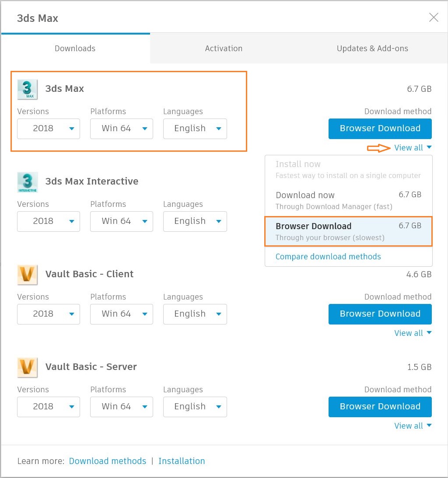
Task: Open Vault Basic - Client Languages dropdown
Action: pyautogui.click(x=195, y=314)
